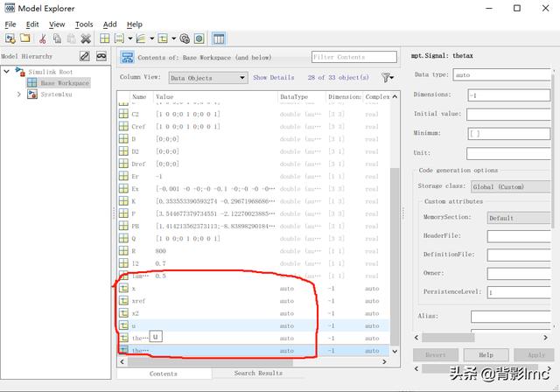Click the Copy toolbar icon

(57, 38)
